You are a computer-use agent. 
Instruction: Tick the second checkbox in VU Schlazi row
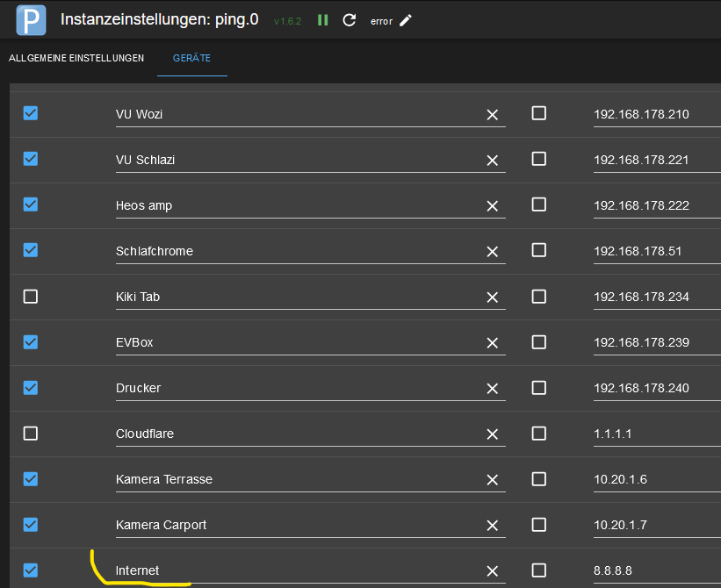(539, 159)
